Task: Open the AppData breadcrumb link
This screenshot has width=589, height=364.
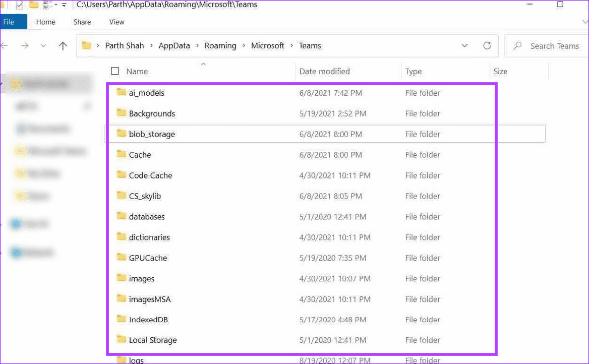Action: [174, 45]
